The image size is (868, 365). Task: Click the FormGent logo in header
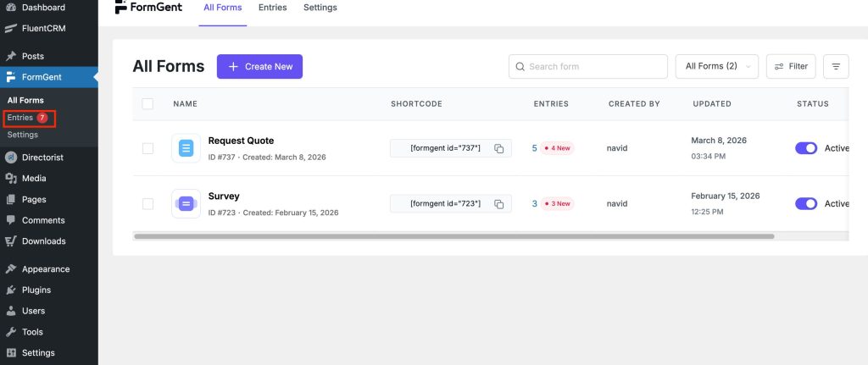[148, 7]
